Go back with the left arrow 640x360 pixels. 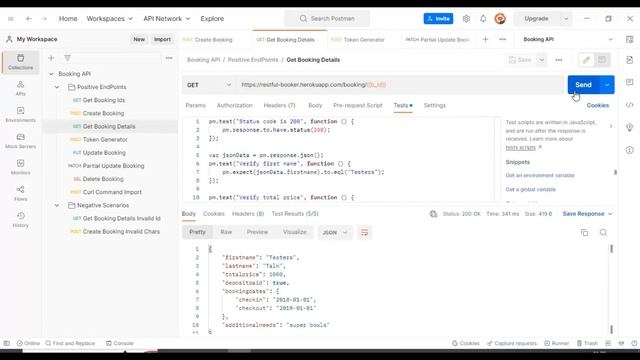(x=29, y=19)
